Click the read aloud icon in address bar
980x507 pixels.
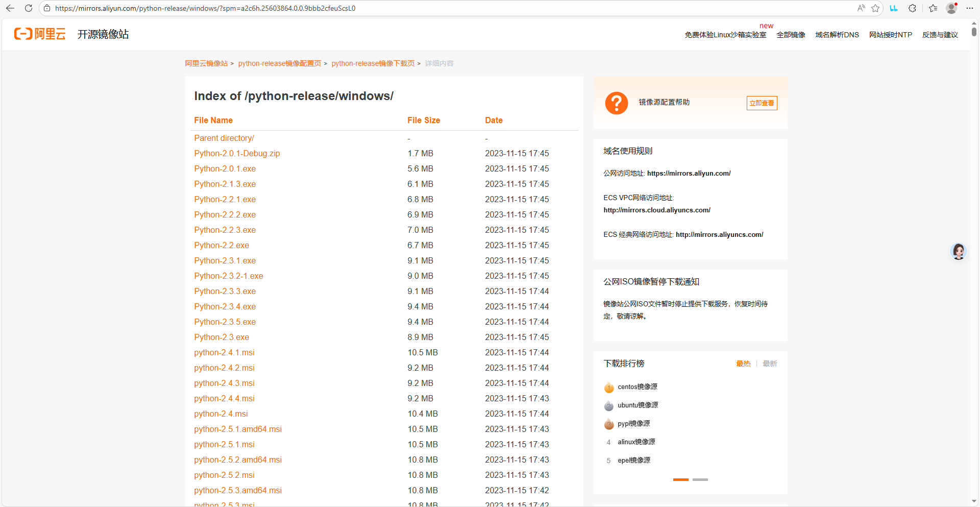[861, 8]
